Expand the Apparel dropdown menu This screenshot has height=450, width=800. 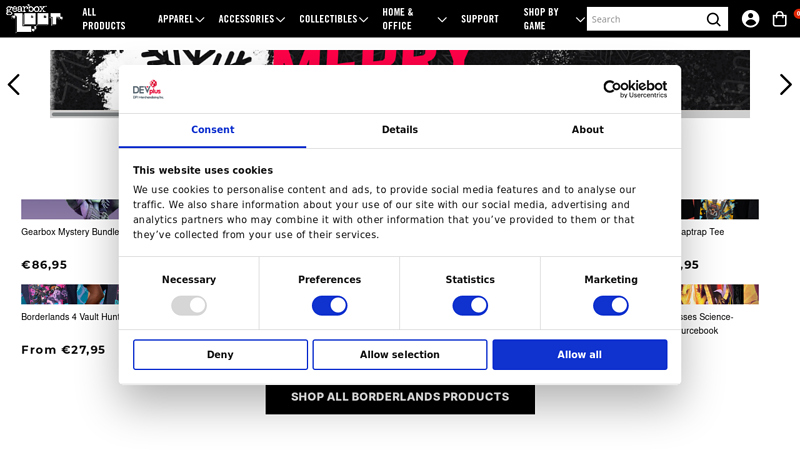(x=181, y=19)
